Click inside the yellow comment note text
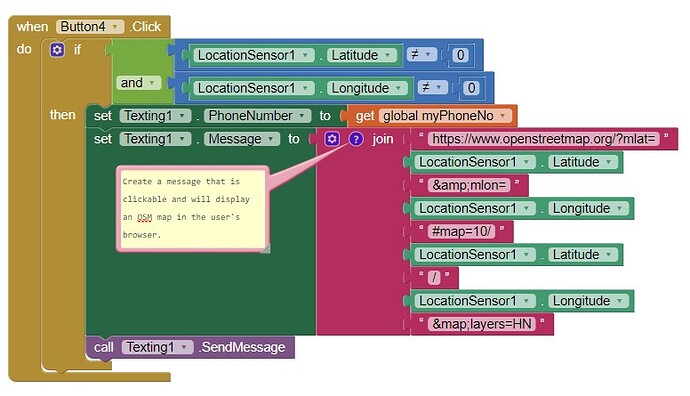 point(193,208)
